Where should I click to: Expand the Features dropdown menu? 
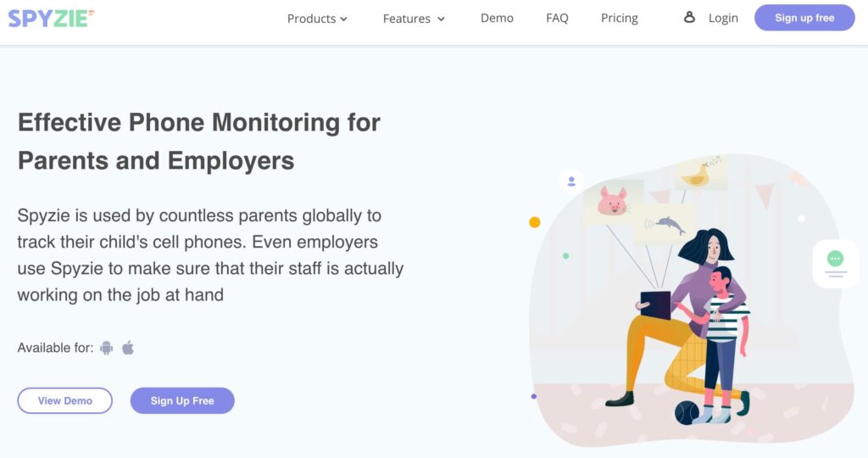pyautogui.click(x=414, y=19)
